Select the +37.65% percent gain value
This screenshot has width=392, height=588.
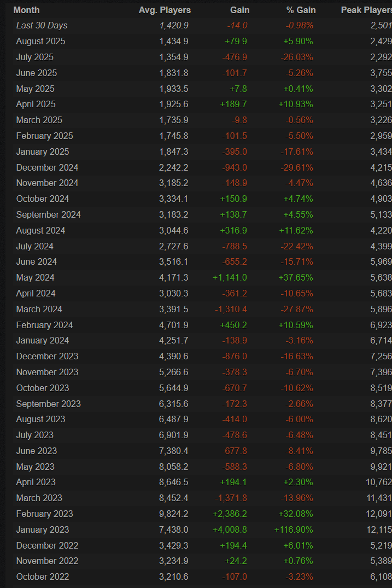[x=296, y=277]
